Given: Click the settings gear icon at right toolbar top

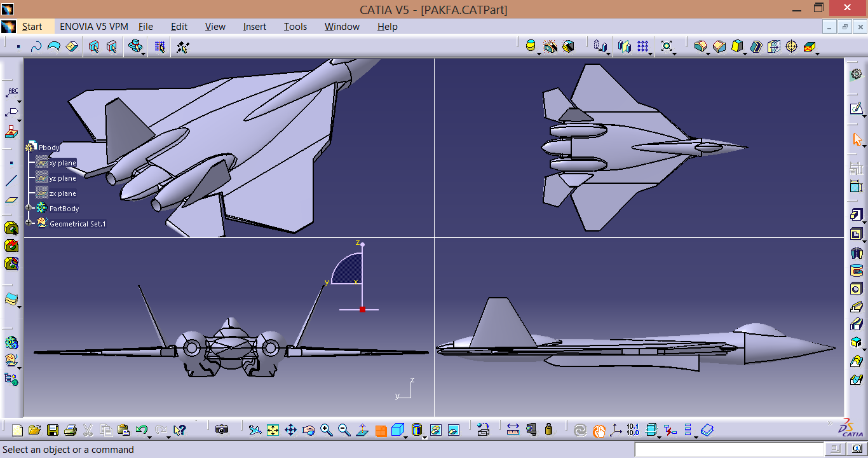Looking at the screenshot, I should click(856, 74).
